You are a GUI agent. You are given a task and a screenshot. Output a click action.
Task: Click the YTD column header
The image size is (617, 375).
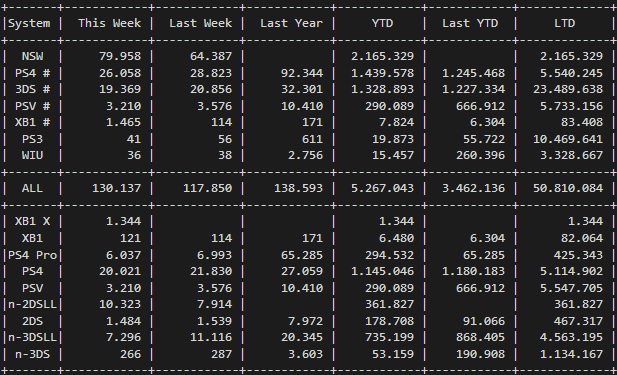[382, 23]
